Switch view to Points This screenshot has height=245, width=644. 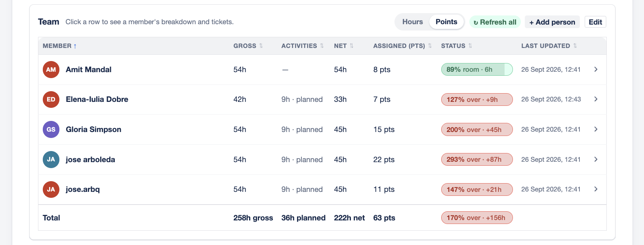[x=446, y=22]
